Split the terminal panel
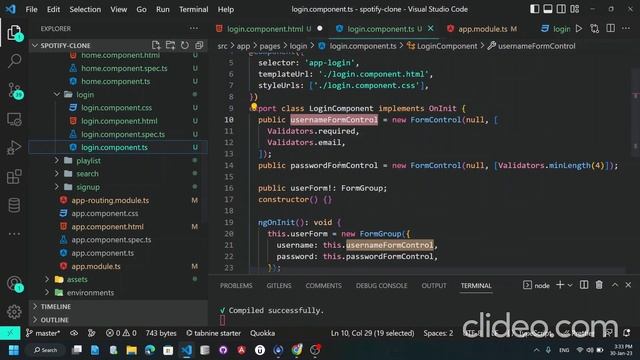Viewport: 640px width, 360px height. [584, 285]
